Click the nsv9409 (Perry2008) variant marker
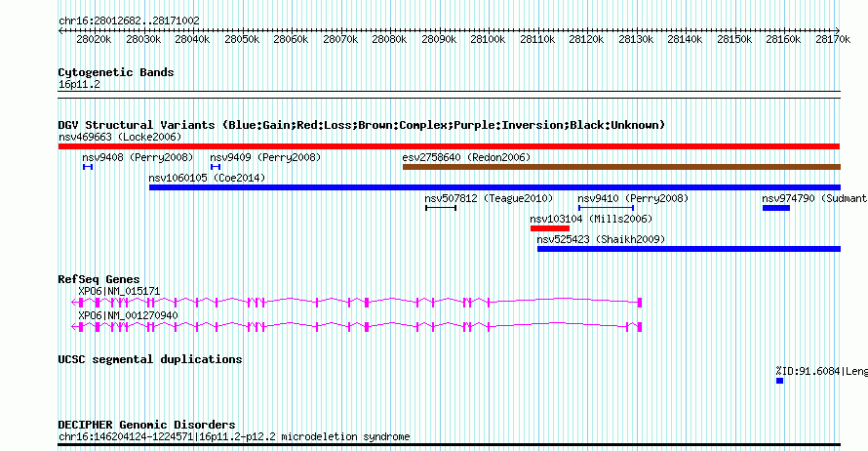 216,167
